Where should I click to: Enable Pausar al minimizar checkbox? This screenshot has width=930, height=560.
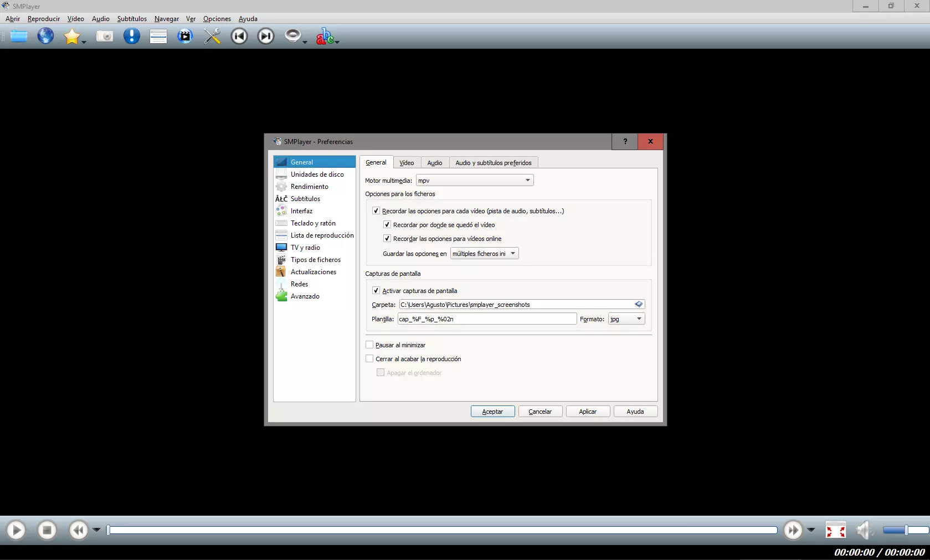coord(369,345)
